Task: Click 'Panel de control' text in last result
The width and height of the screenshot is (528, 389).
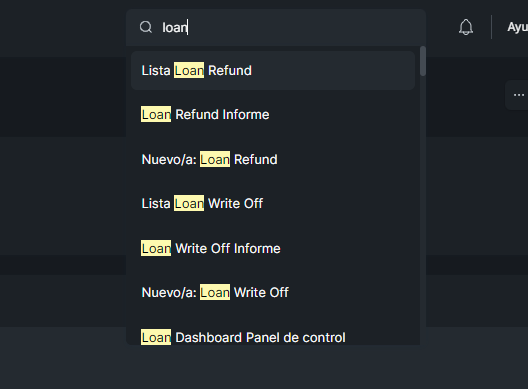Action: pos(296,337)
